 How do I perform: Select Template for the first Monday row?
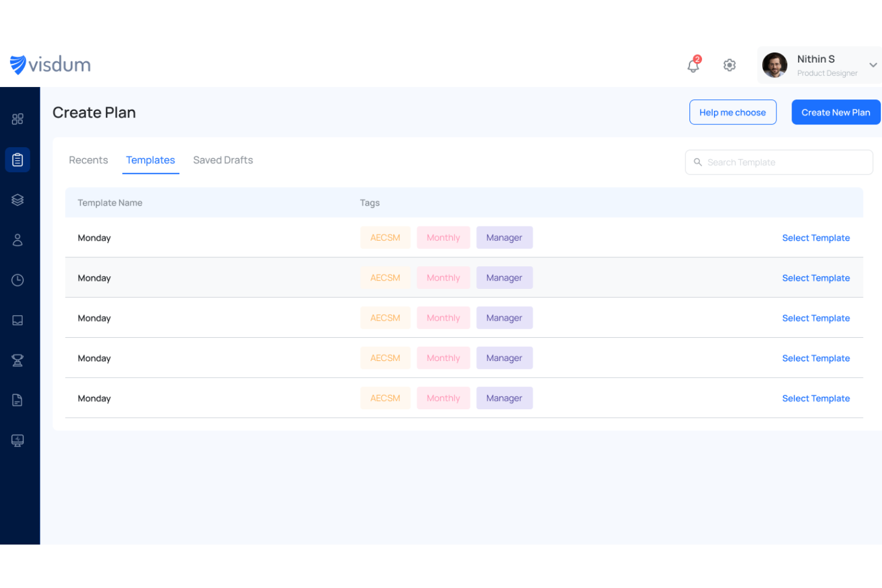click(816, 238)
